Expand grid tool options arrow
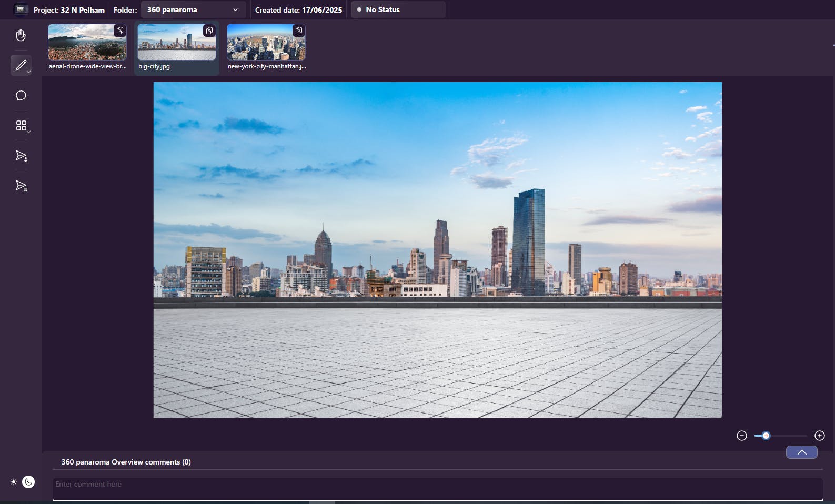The height and width of the screenshot is (504, 835). click(29, 132)
